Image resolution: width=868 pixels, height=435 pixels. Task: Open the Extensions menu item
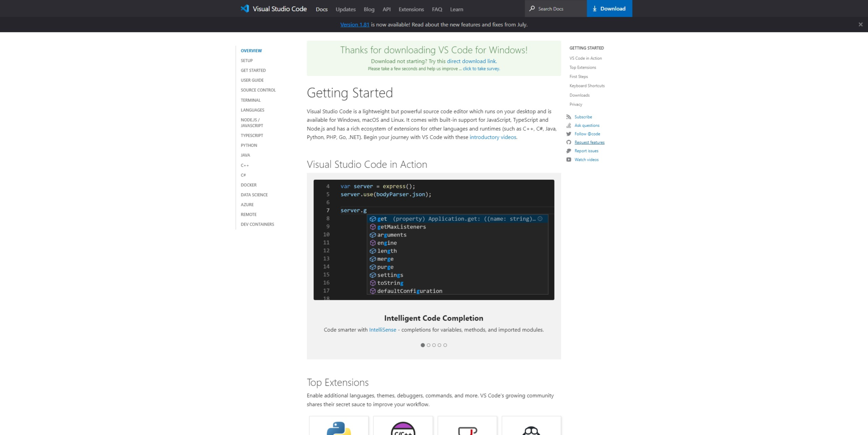click(410, 9)
